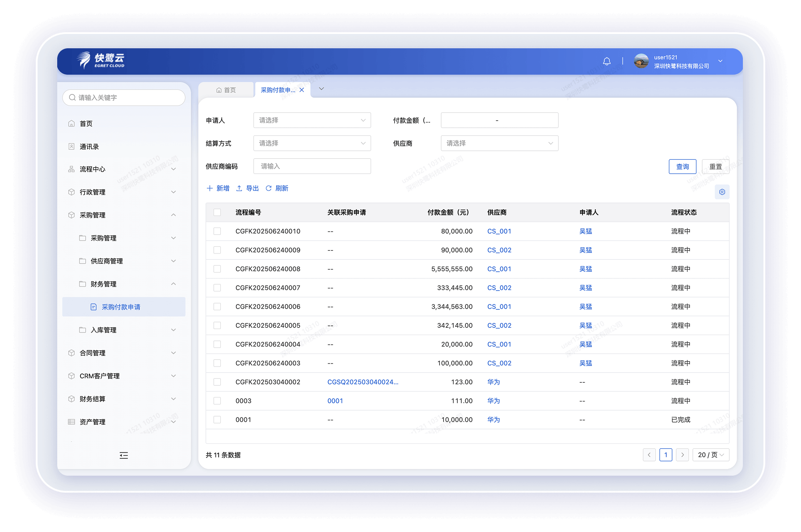Click the export 导出 icon

pos(239,188)
